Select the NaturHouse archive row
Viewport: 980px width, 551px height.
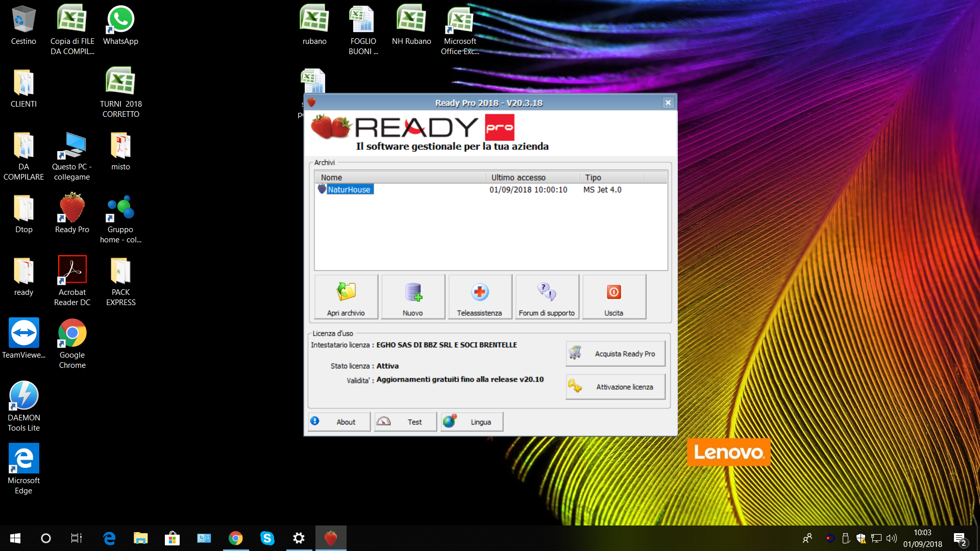coord(491,190)
